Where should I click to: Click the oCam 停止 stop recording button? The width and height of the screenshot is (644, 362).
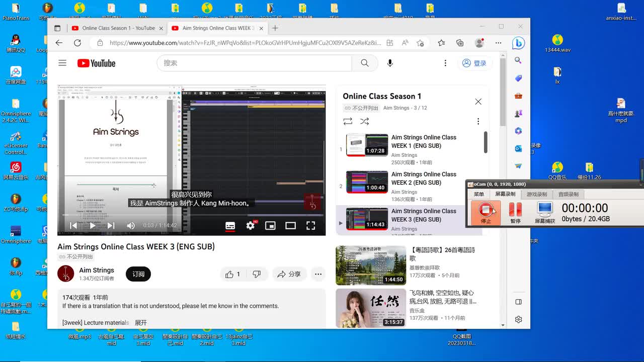(x=486, y=212)
